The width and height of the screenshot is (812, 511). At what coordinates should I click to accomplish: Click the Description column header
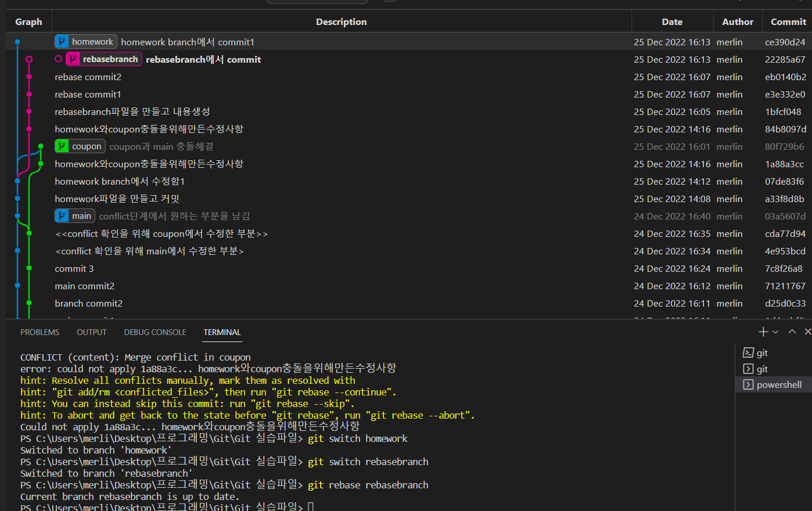(x=342, y=21)
